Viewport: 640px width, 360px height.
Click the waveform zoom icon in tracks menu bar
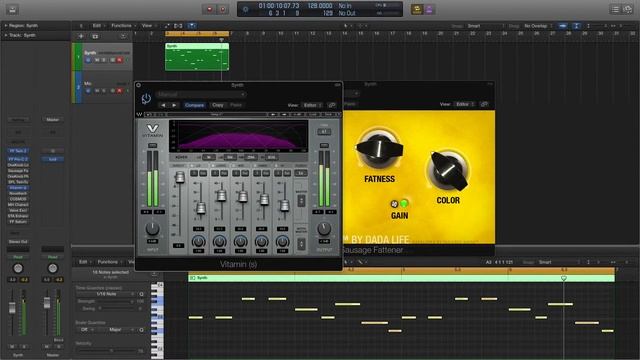(563, 26)
